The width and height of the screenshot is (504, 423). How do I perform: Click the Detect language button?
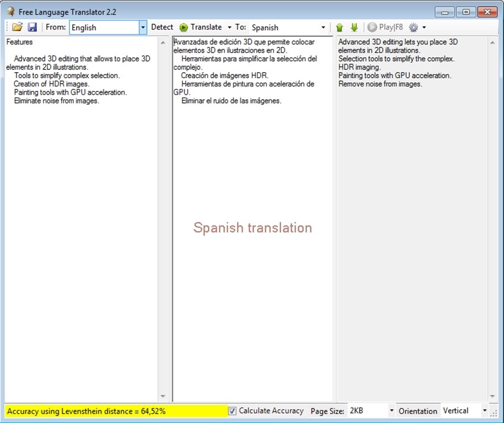(x=162, y=28)
